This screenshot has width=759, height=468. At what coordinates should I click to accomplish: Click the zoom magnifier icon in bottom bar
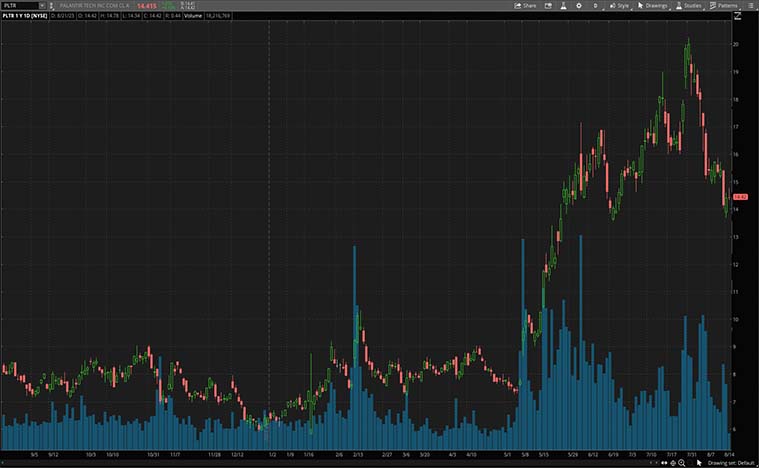(x=681, y=463)
